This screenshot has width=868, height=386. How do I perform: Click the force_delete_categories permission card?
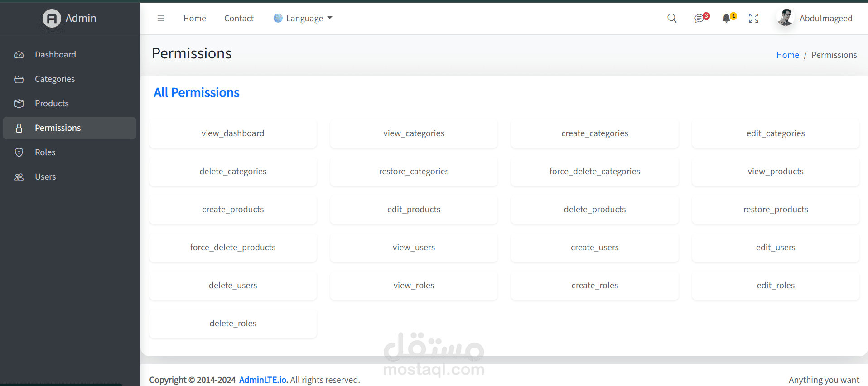click(595, 172)
